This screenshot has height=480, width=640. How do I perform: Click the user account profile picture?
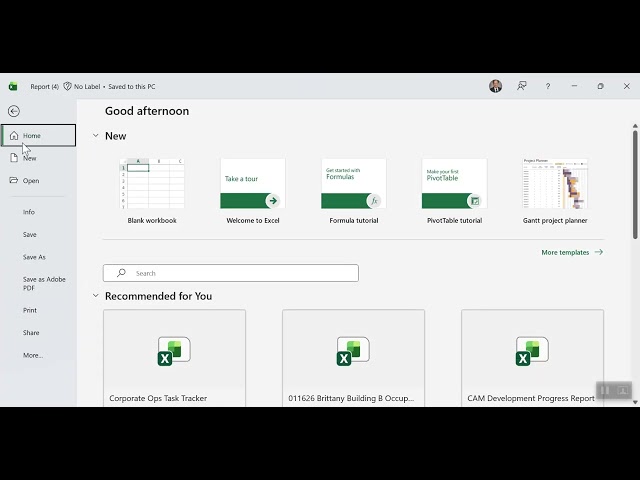coord(496,86)
